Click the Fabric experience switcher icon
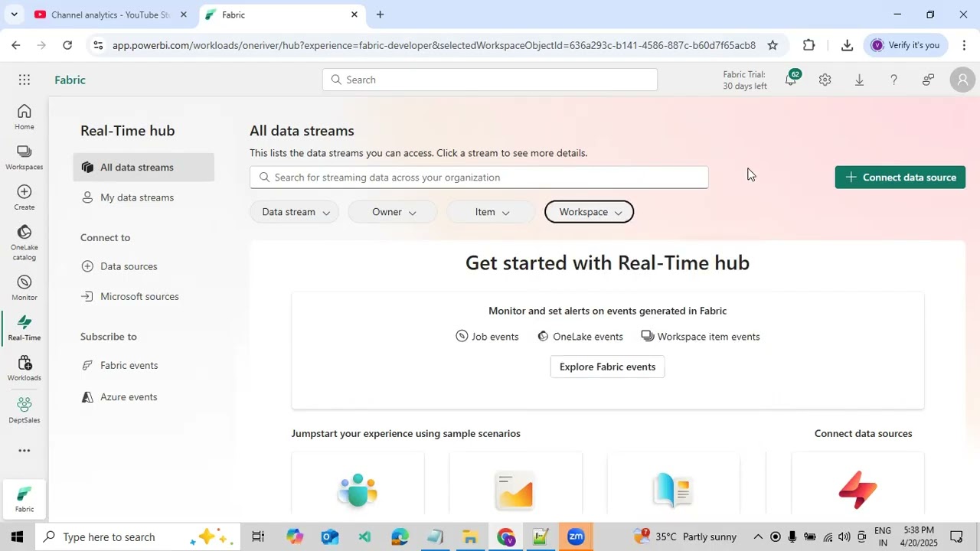The width and height of the screenshot is (980, 551). (24, 500)
